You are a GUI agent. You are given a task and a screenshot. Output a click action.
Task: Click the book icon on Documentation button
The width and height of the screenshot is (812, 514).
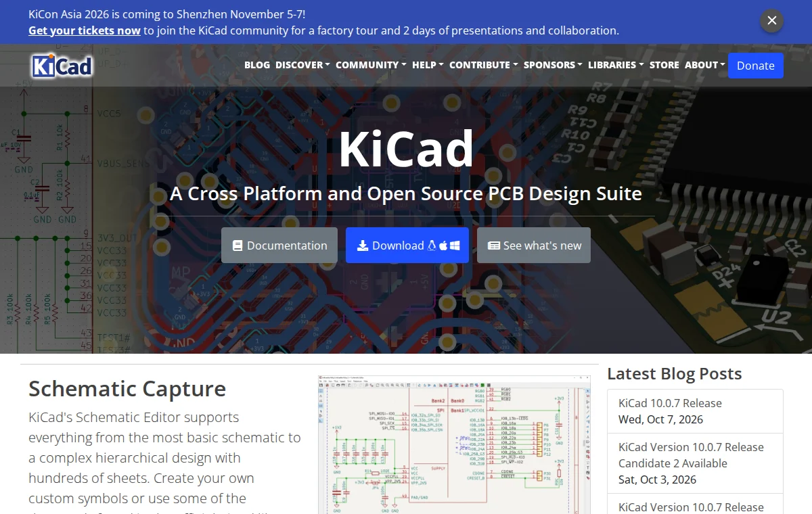tap(238, 246)
